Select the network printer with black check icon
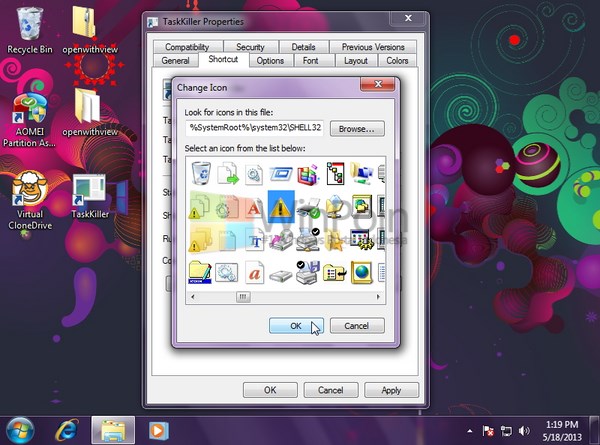Image resolution: width=600 pixels, height=445 pixels. pyautogui.click(x=308, y=240)
